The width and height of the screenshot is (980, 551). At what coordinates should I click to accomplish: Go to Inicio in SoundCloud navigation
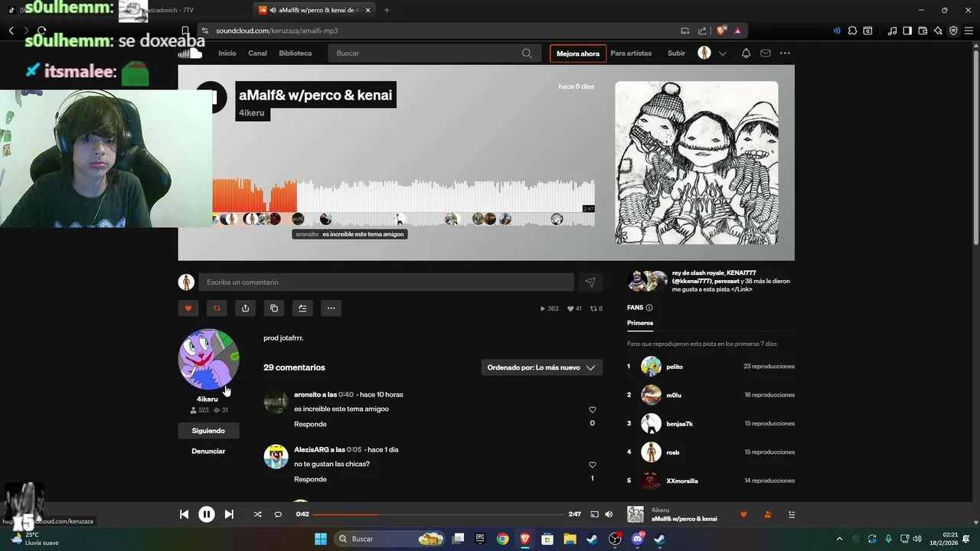[x=227, y=54]
